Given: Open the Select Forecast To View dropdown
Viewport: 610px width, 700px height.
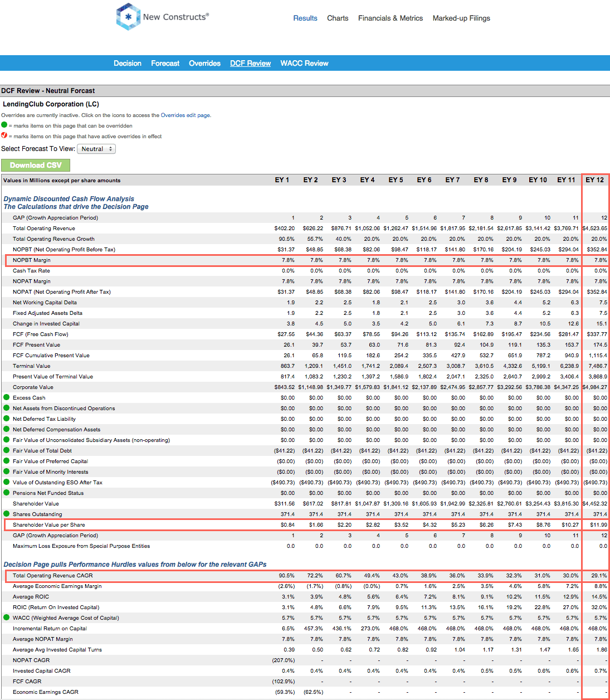Looking at the screenshot, I should (x=96, y=149).
